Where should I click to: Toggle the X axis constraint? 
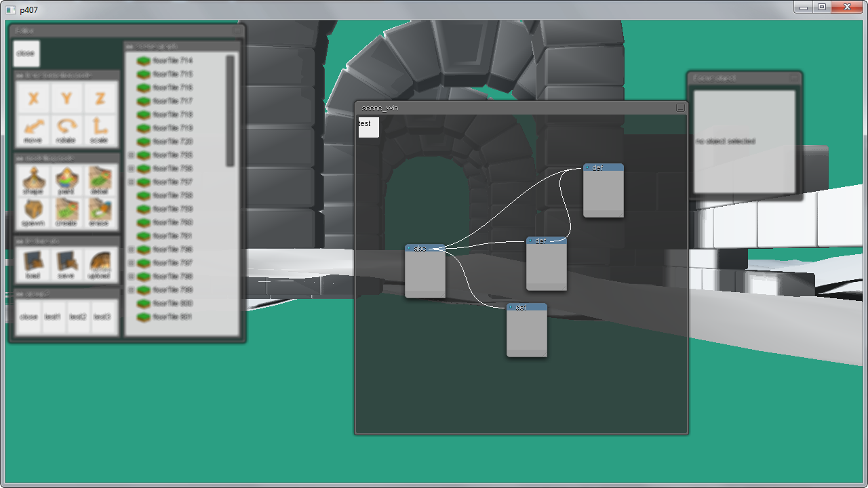tap(33, 99)
